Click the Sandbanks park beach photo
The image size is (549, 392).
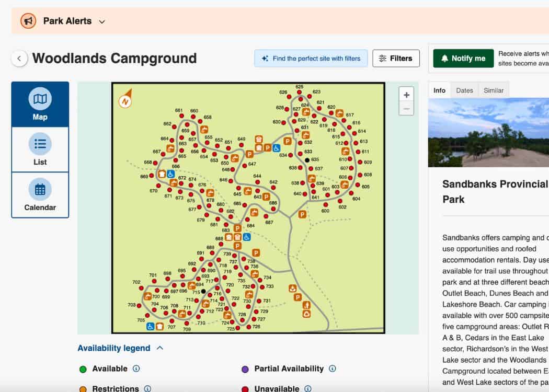coord(488,133)
